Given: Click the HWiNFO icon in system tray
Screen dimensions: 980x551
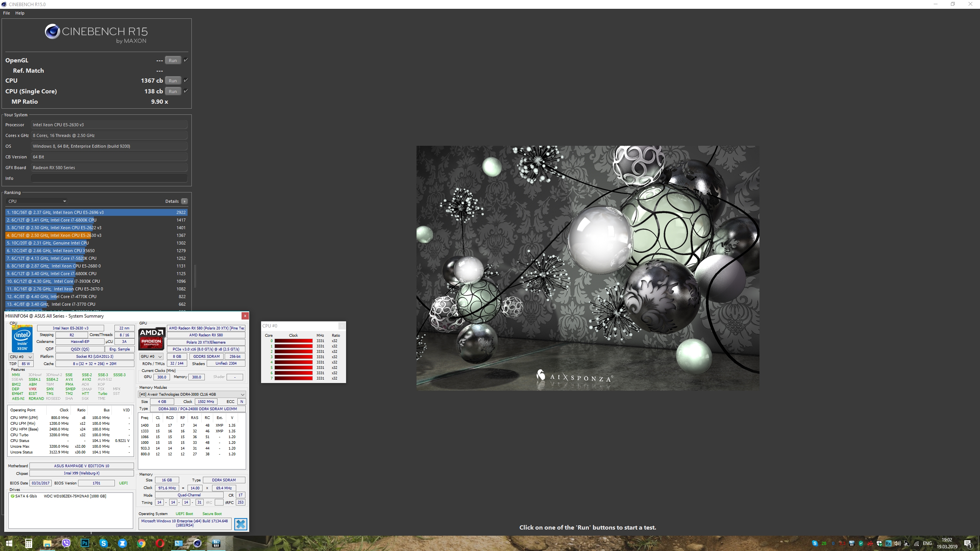Looking at the screenshot, I should pos(852,543).
